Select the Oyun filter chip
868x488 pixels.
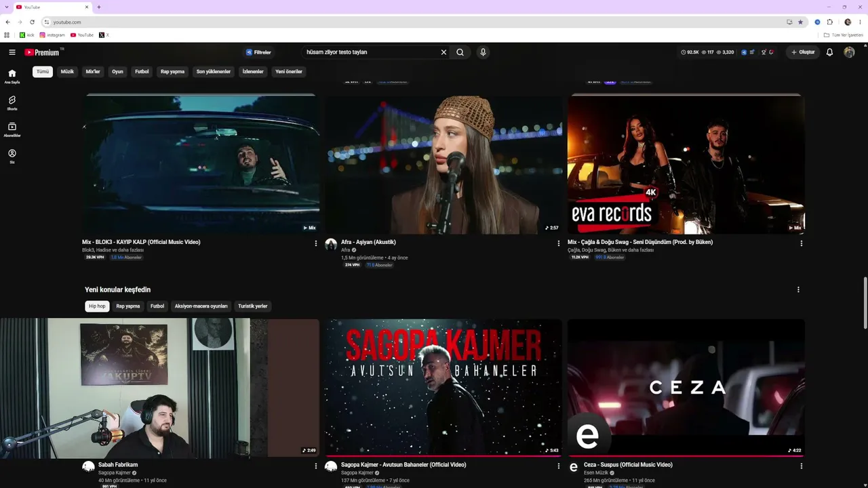(x=117, y=71)
